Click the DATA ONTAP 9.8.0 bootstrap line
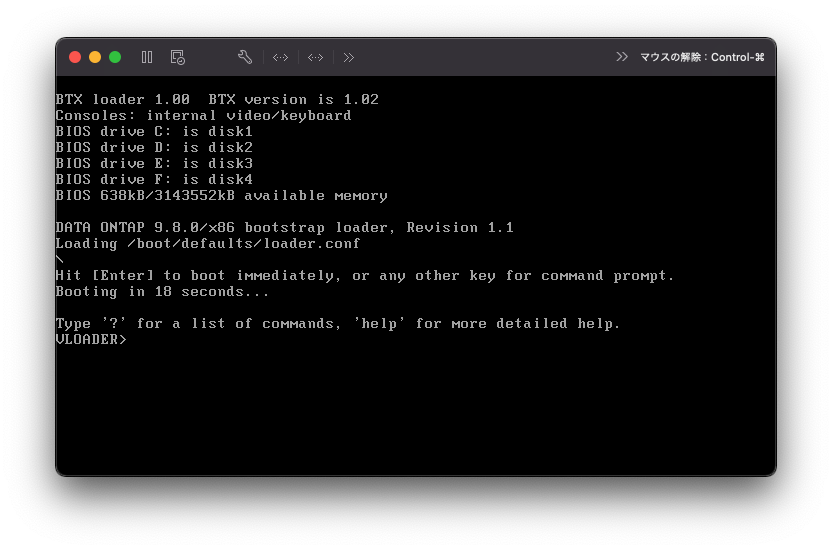The image size is (832, 550). [284, 227]
